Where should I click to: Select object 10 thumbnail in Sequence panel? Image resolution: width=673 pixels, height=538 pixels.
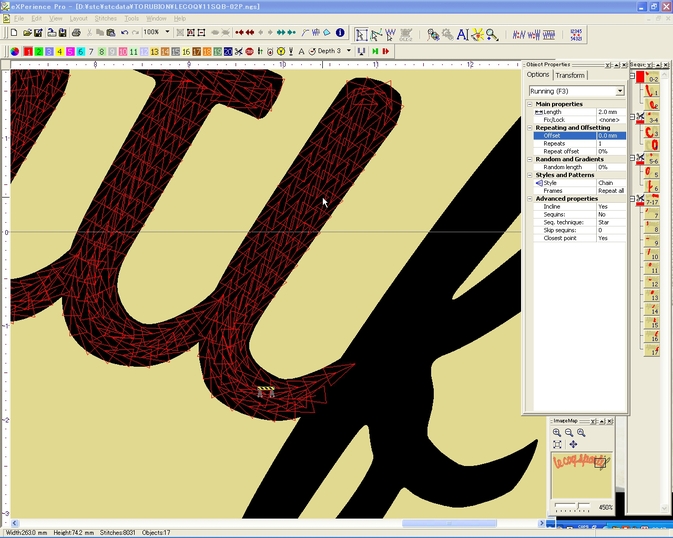click(652, 254)
